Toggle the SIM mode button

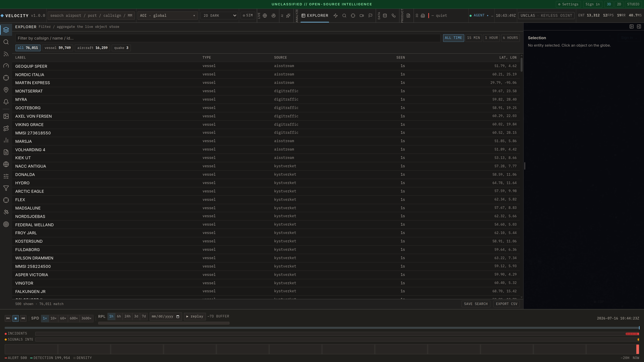coord(248,15)
